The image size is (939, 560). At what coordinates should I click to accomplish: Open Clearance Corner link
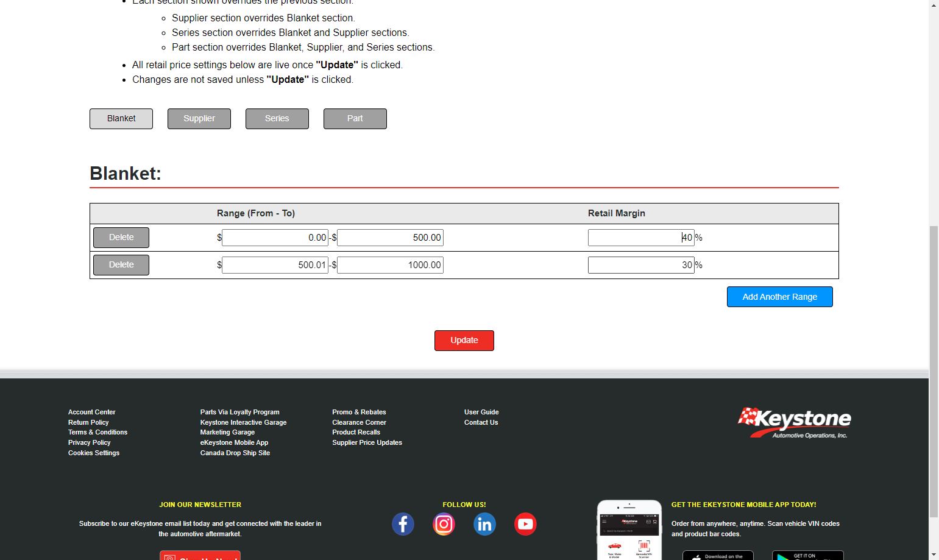[x=360, y=423]
